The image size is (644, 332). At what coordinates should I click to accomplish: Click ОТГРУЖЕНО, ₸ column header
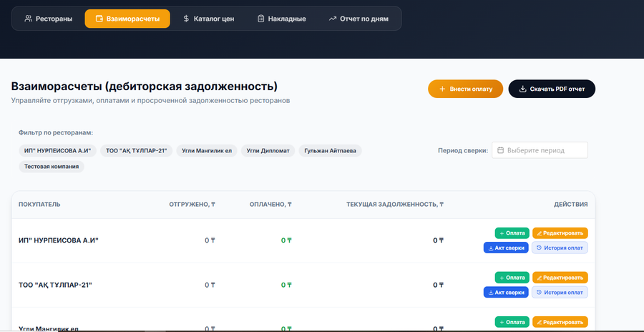click(192, 204)
